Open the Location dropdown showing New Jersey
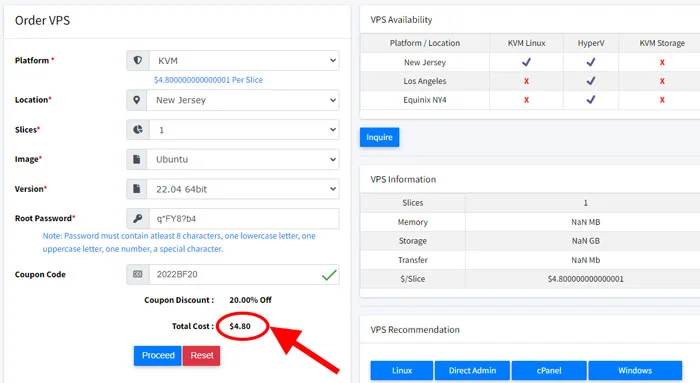This screenshot has width=700, height=383. click(x=243, y=100)
